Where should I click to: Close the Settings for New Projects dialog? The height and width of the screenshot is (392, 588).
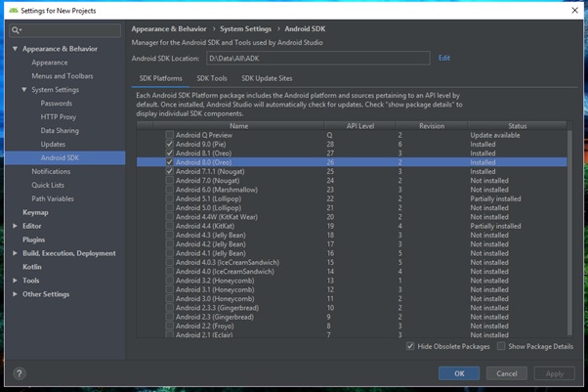pyautogui.click(x=574, y=10)
